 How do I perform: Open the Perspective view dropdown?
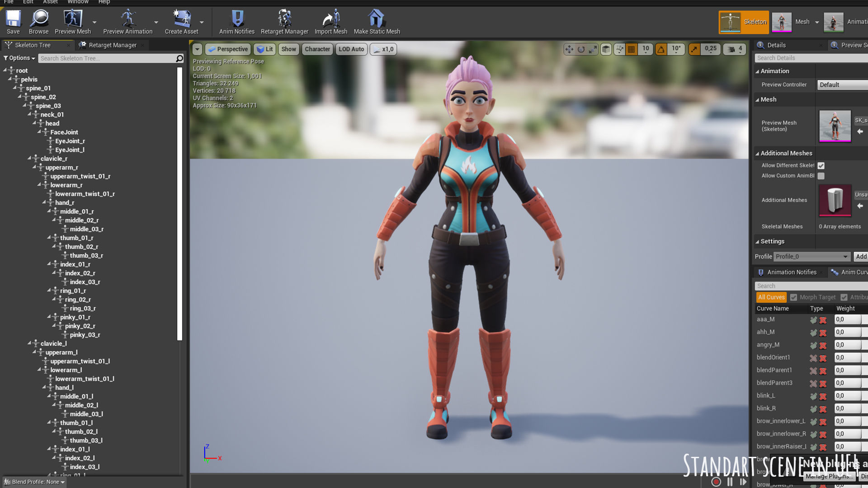coord(228,49)
